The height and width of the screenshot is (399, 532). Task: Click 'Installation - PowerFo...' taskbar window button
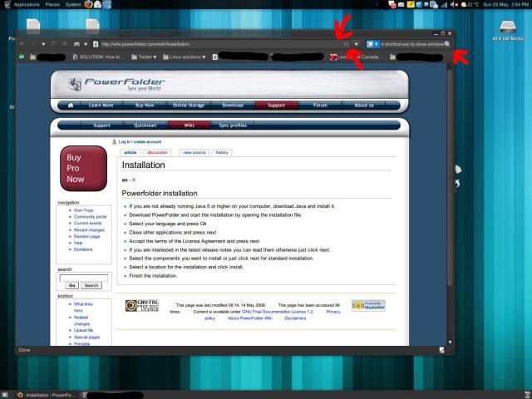tap(46, 395)
